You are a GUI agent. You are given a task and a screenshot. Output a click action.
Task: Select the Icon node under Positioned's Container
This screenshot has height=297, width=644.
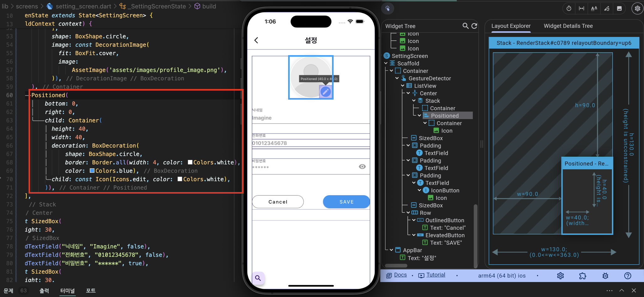coord(443,131)
